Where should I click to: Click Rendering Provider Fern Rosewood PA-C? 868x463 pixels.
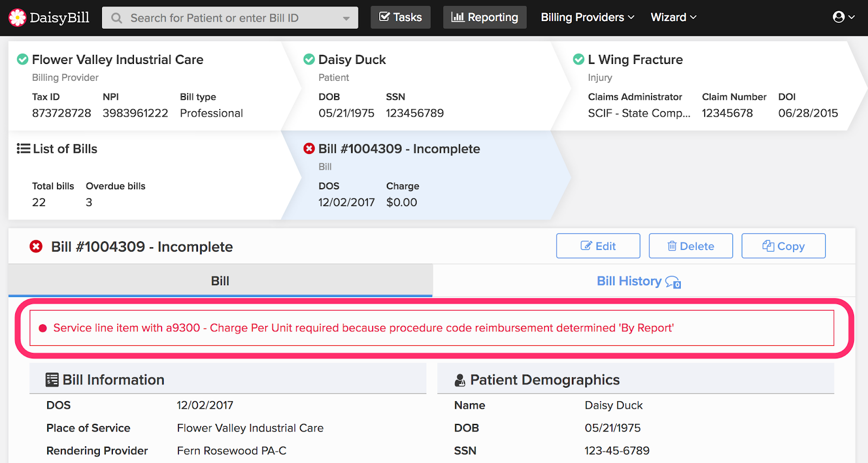(x=232, y=451)
